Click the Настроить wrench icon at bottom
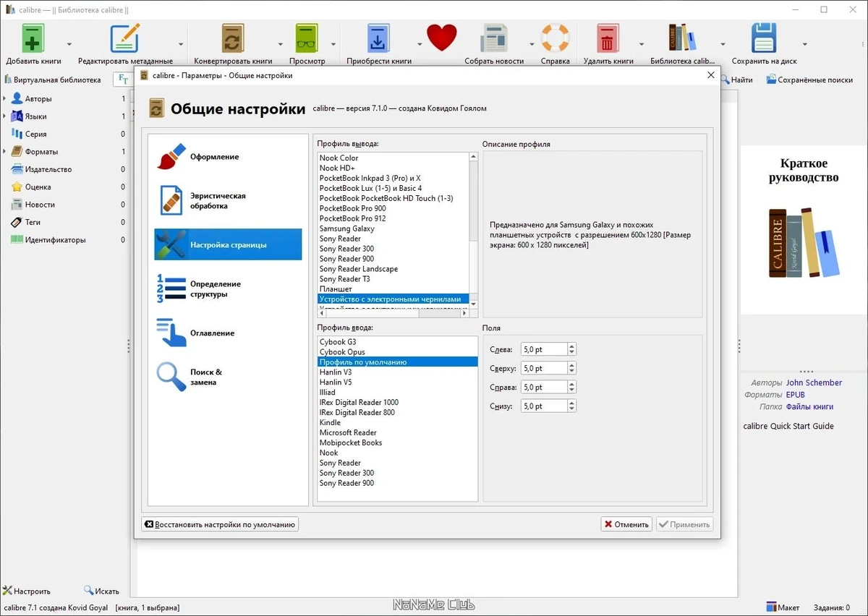868x616 pixels. coord(8,591)
